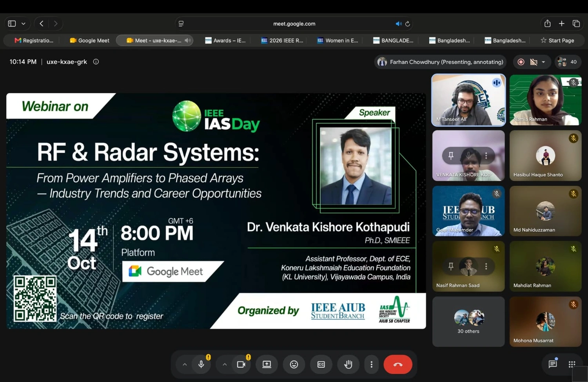Switch to the Women in E... tab
This screenshot has width=588, height=382.
point(338,40)
